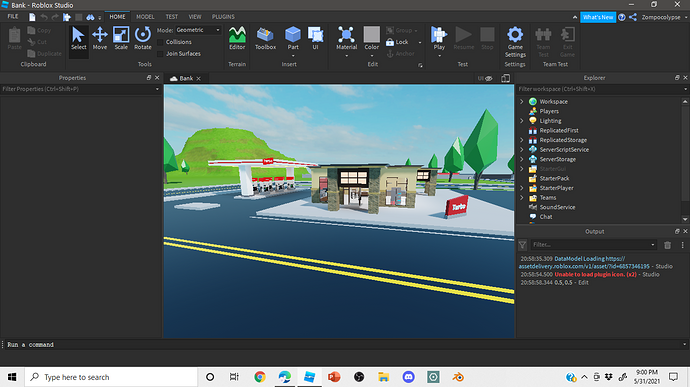690x387 pixels.
Task: Click the Play test button
Action: [x=439, y=39]
